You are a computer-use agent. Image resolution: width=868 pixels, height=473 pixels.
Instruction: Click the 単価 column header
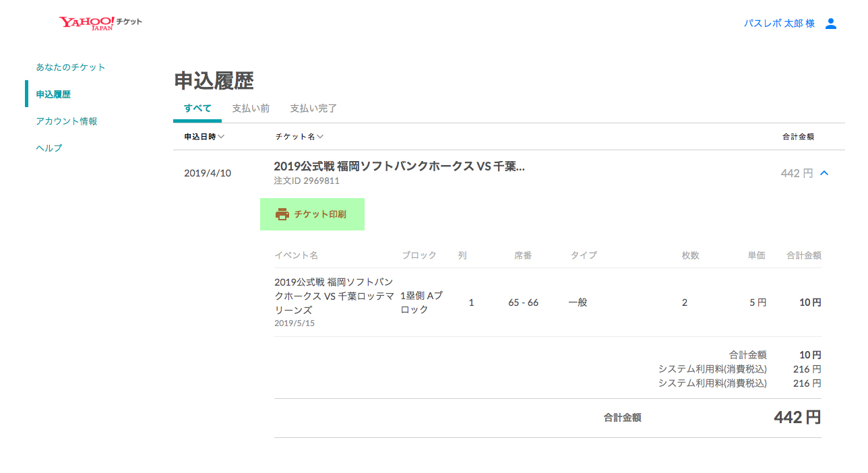[756, 255]
